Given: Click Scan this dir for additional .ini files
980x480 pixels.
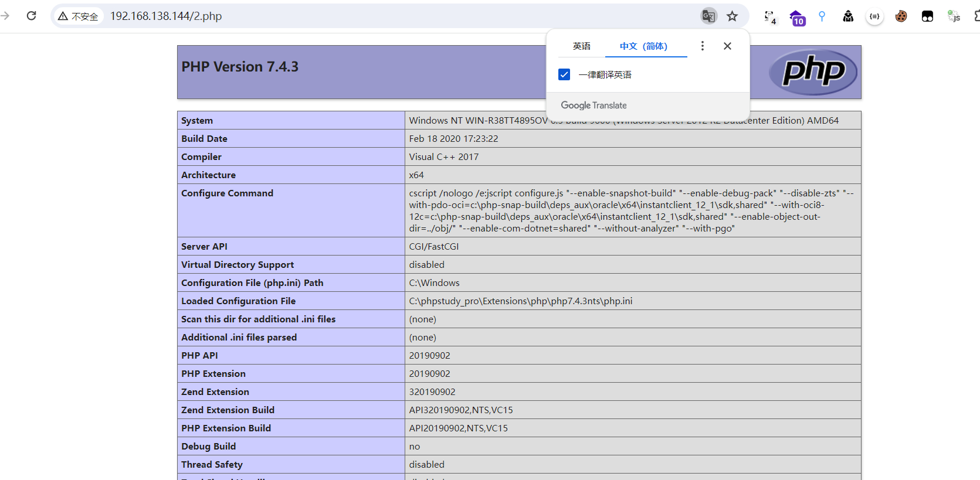Looking at the screenshot, I should 259,319.
